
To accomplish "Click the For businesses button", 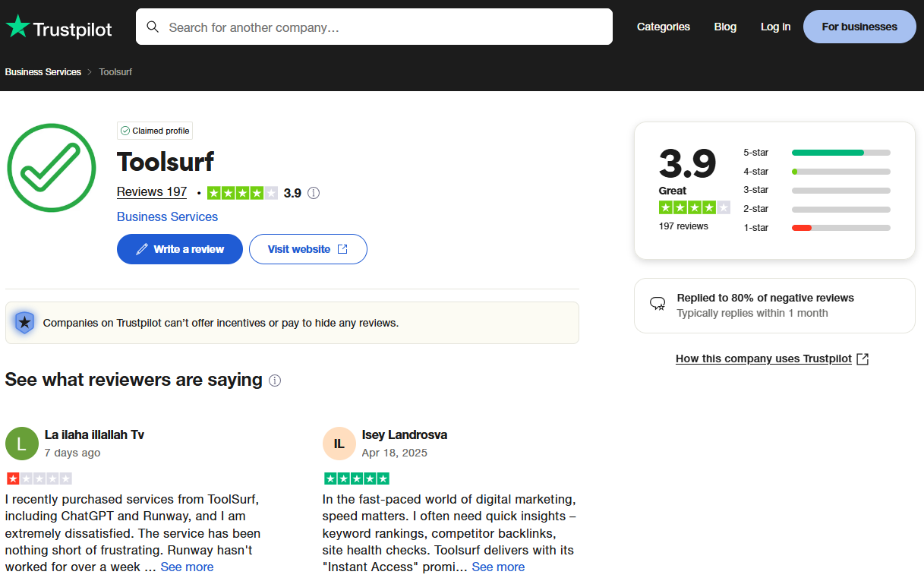I will coord(859,27).
